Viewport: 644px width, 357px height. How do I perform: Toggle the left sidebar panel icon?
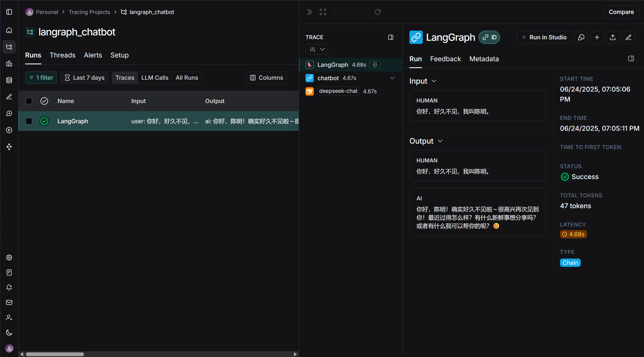click(x=9, y=12)
